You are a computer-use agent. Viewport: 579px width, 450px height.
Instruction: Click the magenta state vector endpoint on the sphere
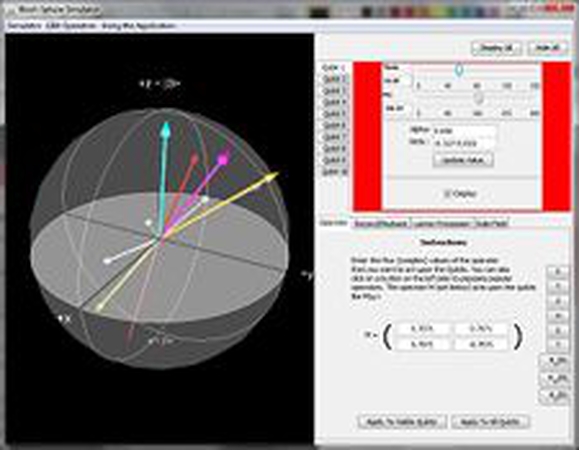222,159
